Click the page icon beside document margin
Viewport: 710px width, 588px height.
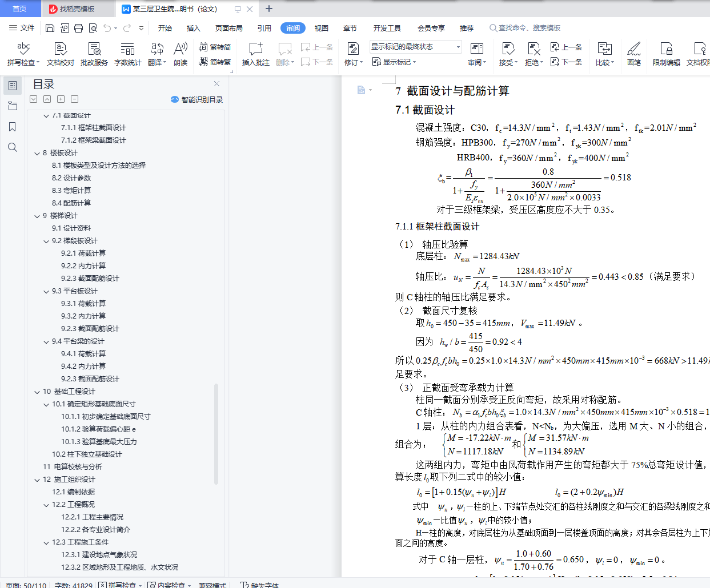[x=361, y=90]
